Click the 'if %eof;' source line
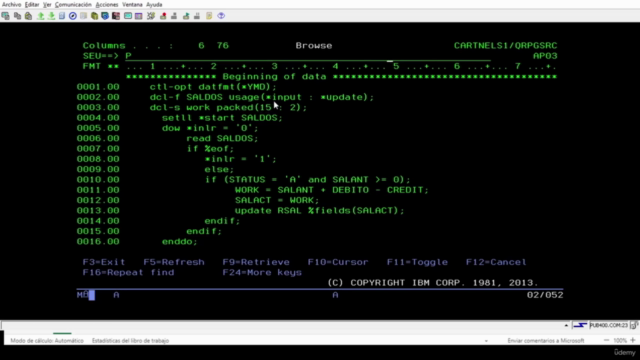Viewport: 640px width, 360px height. pyautogui.click(x=210, y=149)
